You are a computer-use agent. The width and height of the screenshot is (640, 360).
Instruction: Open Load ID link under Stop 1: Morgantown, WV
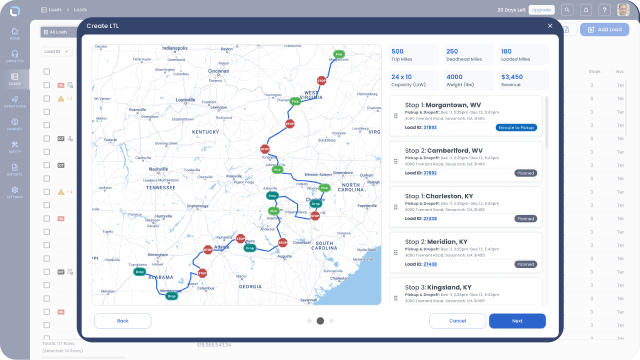430,127
